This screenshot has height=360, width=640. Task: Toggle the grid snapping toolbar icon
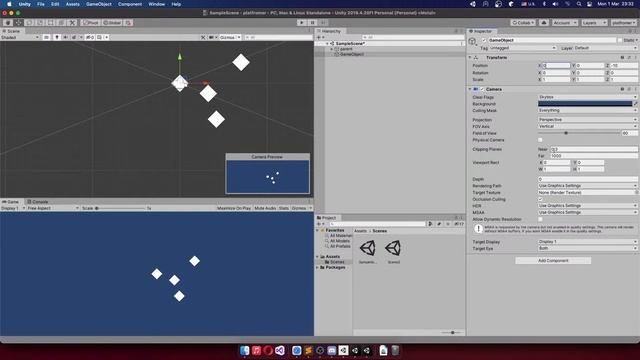click(128, 22)
